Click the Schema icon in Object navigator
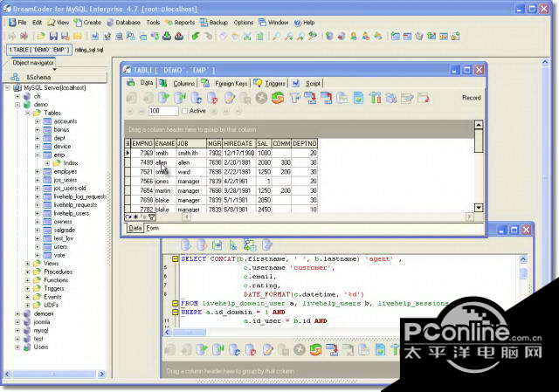The width and height of the screenshot is (559, 392). click(x=15, y=77)
